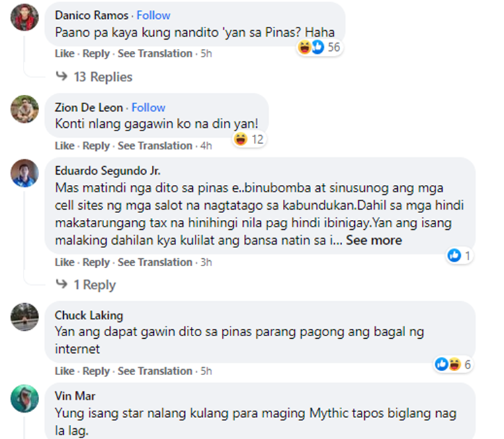View the 56 reactions on Danico's comment
This screenshot has height=439, width=504.
point(319,47)
